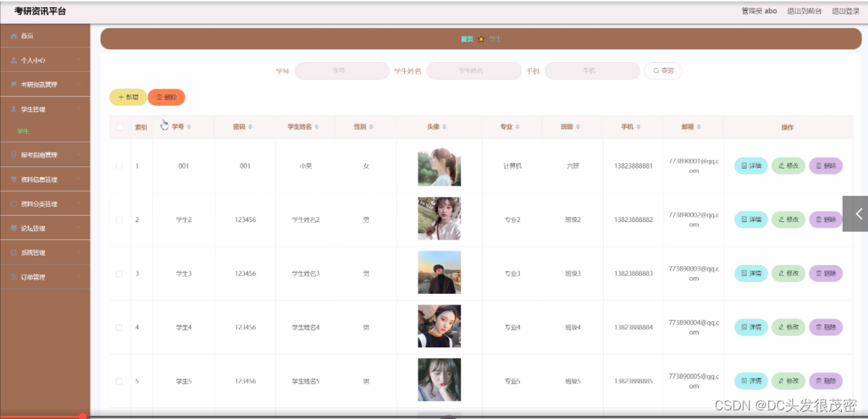Click email cell 773890004@qq.com
Screen dimensions: 868x419
694,327
